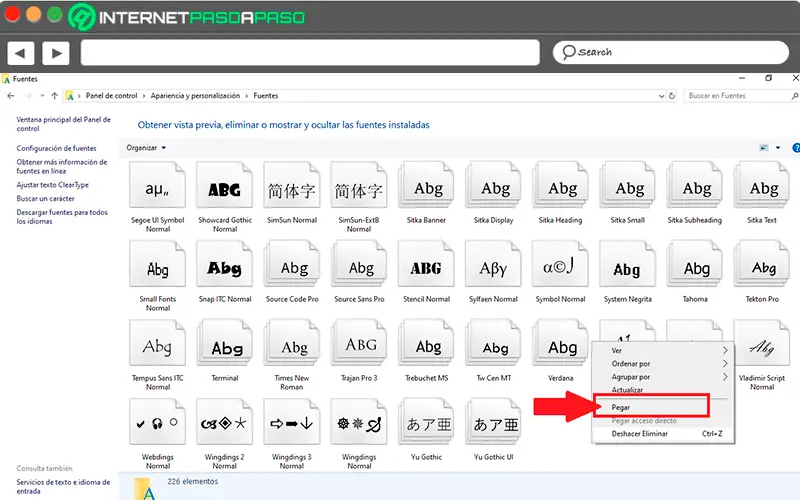Expand the Agrupar por submenu

pos(660,377)
